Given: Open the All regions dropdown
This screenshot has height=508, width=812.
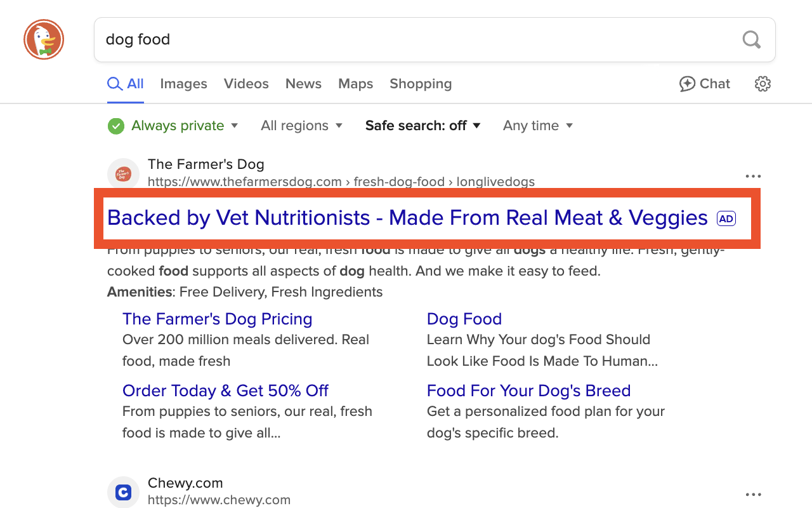Looking at the screenshot, I should coord(301,126).
